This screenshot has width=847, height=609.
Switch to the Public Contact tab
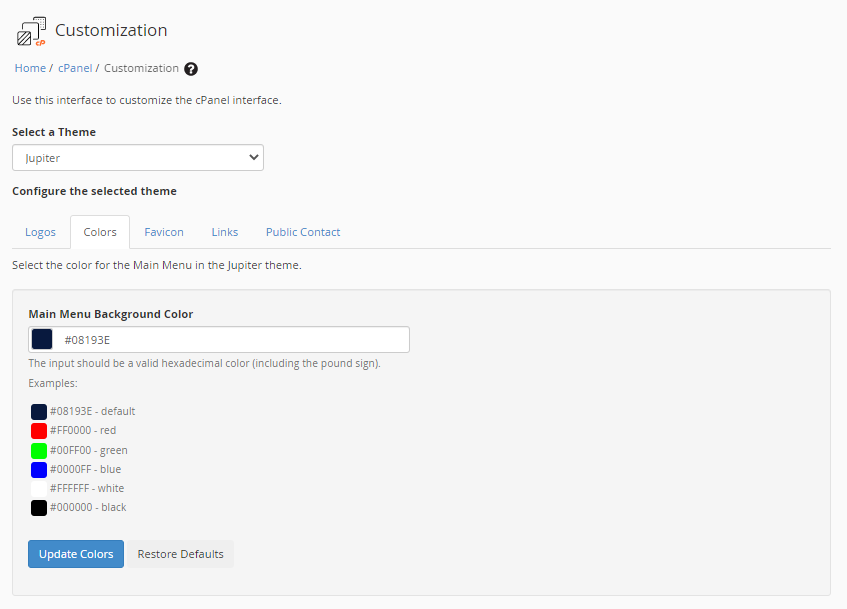303,232
